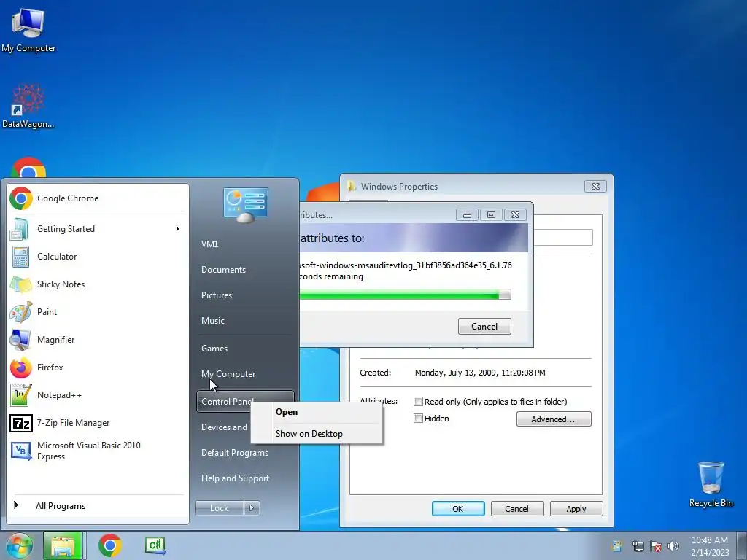The height and width of the screenshot is (560, 747).
Task: Open My Computer in Start menu
Action: (245, 374)
